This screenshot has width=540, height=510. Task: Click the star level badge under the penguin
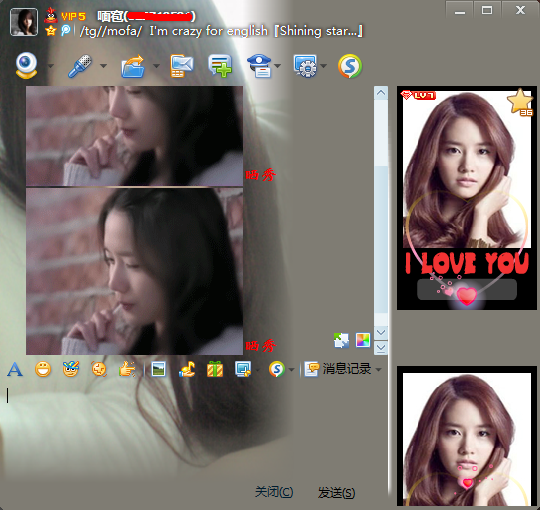tap(51, 31)
